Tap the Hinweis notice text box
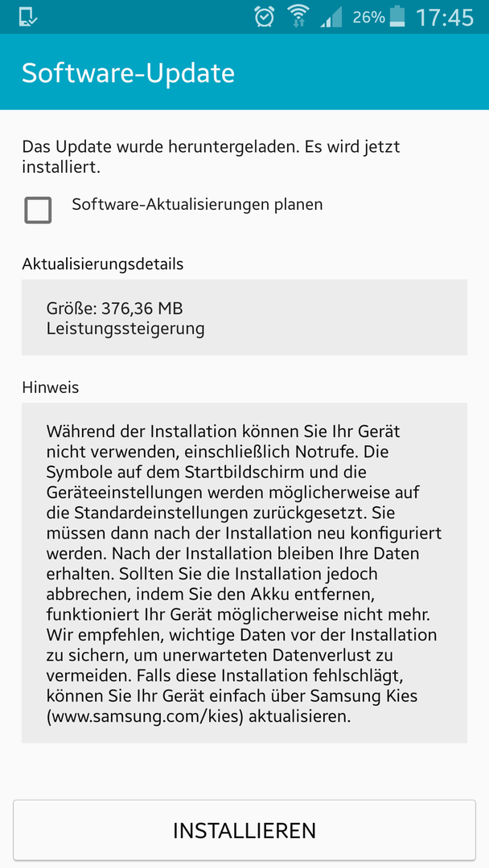The width and height of the screenshot is (489, 868). point(244,573)
